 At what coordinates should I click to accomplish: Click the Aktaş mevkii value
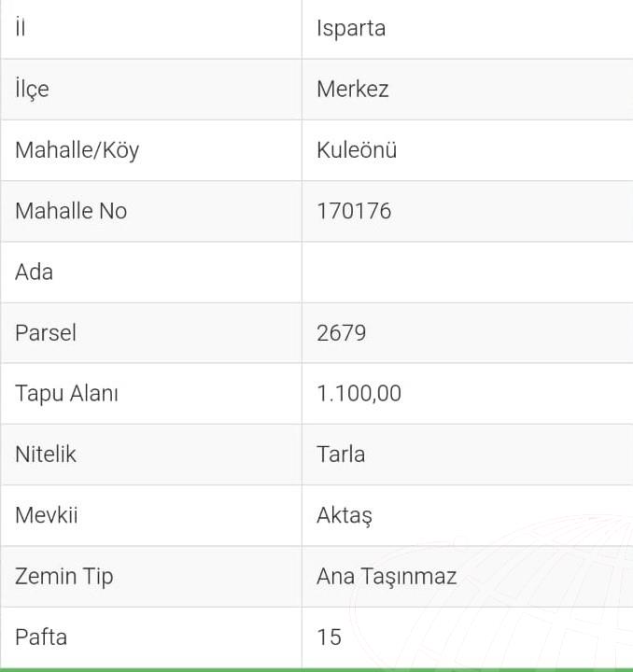point(345,515)
